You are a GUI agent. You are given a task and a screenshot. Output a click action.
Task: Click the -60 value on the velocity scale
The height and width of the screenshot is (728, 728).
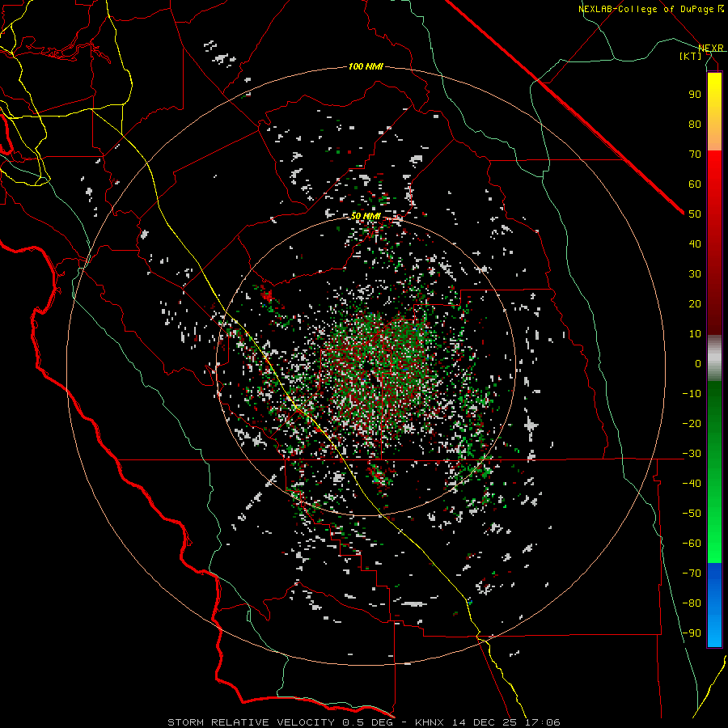coord(692,544)
